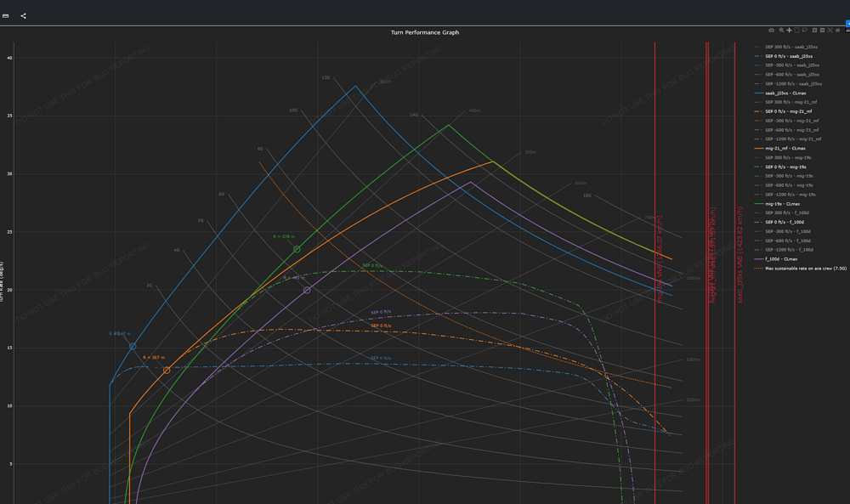Toggle SEP -300 ft/s mig-21_mf trace

tap(787, 121)
